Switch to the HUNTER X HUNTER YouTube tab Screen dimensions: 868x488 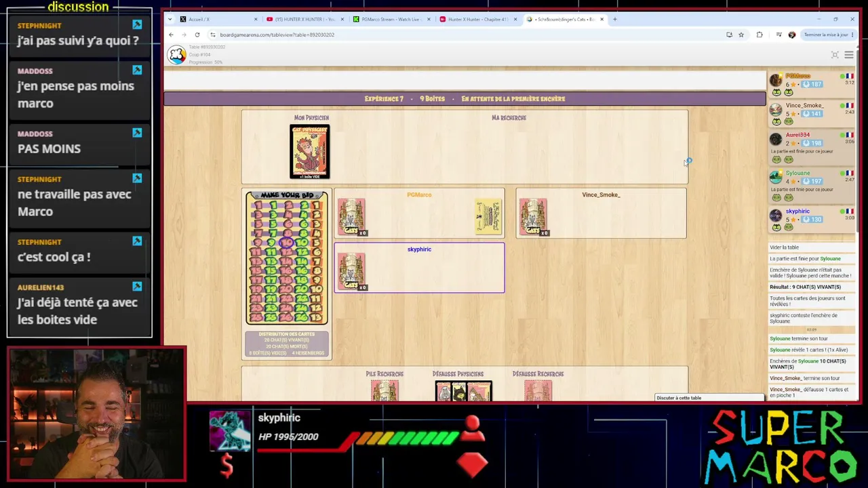305,19
